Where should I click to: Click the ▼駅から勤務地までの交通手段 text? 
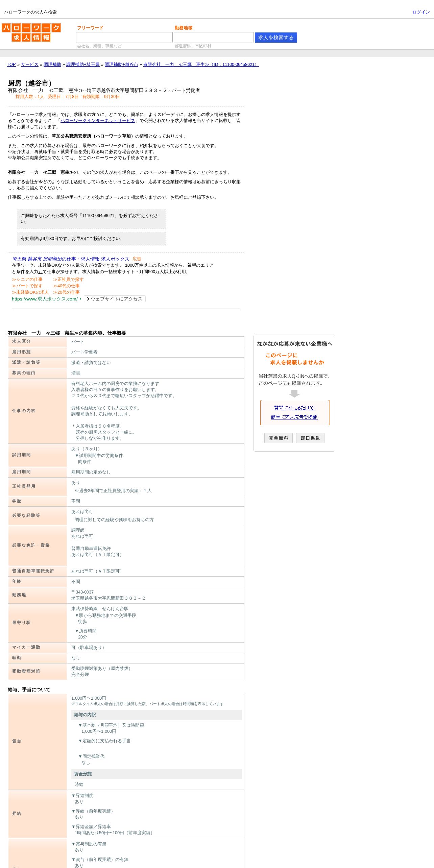click(105, 616)
